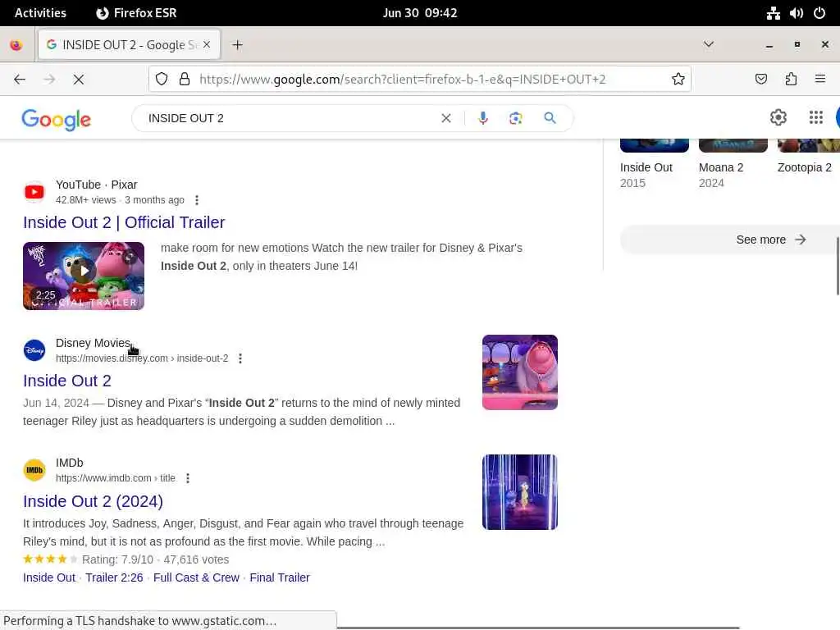The width and height of the screenshot is (840, 630).
Task: Click the page vertical scrollbar
Action: (x=838, y=266)
